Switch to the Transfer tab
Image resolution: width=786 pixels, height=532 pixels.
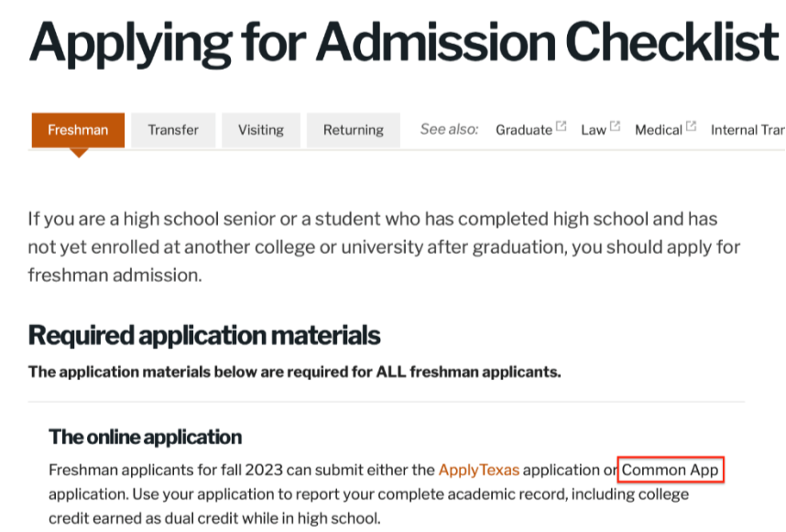point(173,130)
